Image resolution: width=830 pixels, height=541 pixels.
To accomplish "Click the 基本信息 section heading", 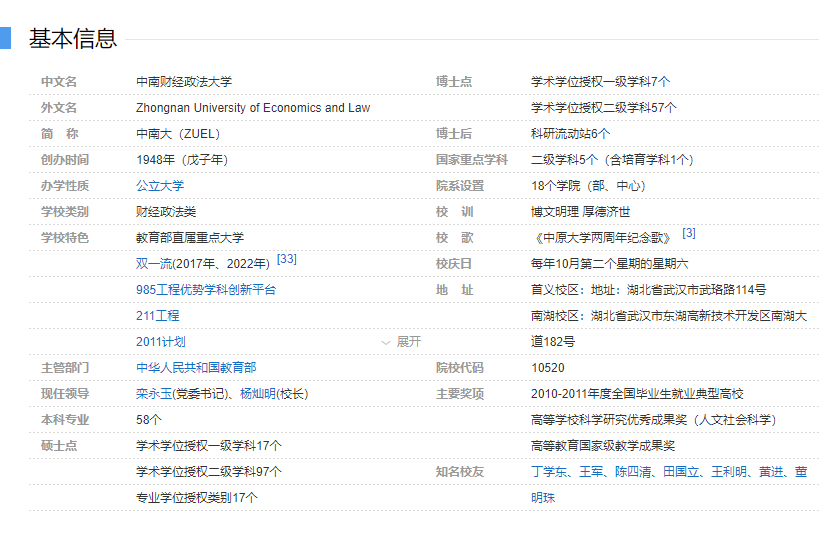I will point(73,38).
